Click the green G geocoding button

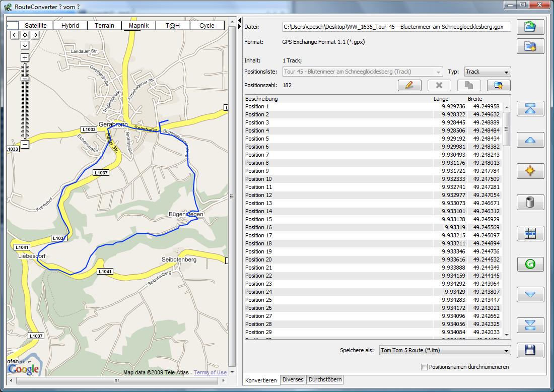(530, 264)
